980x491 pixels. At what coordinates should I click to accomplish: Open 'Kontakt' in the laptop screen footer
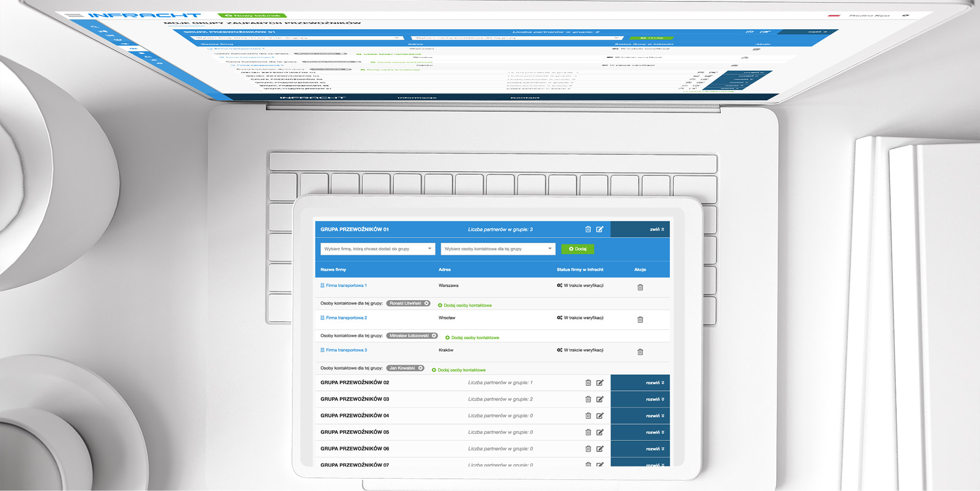(525, 98)
